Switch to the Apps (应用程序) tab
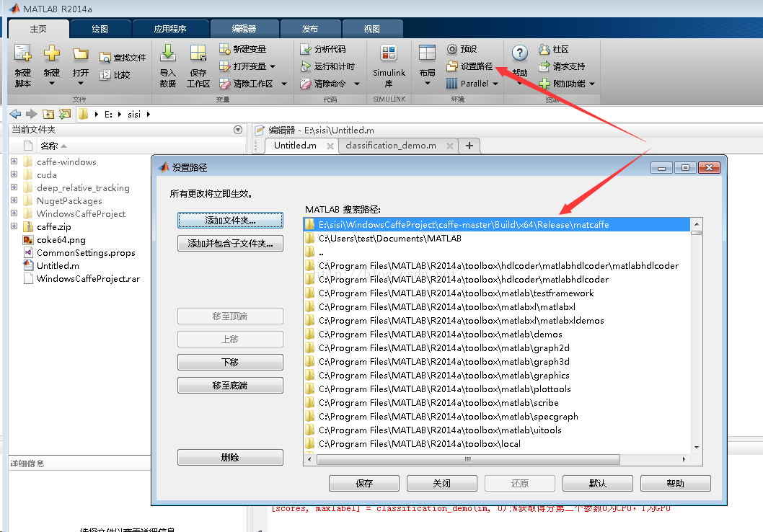The image size is (763, 532). pos(170,29)
